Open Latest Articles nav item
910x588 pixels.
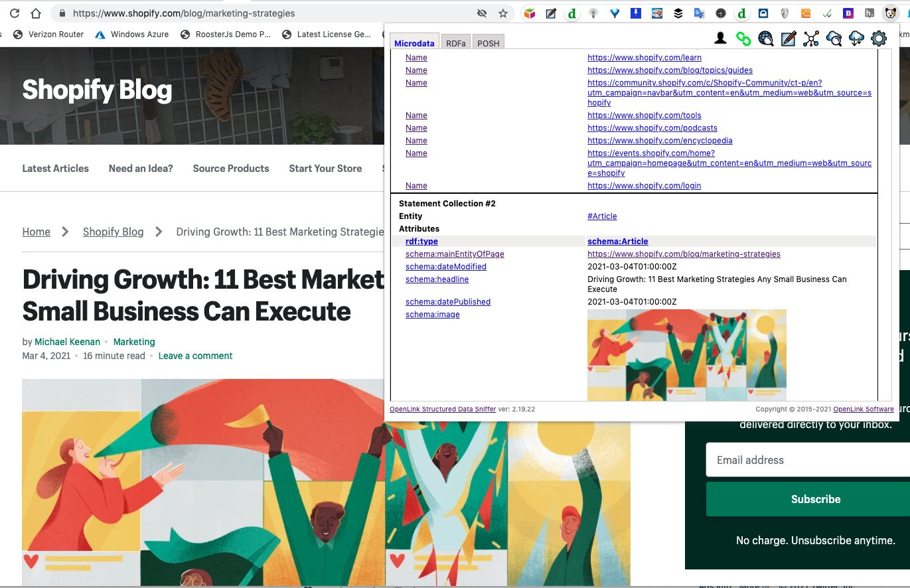[56, 169]
